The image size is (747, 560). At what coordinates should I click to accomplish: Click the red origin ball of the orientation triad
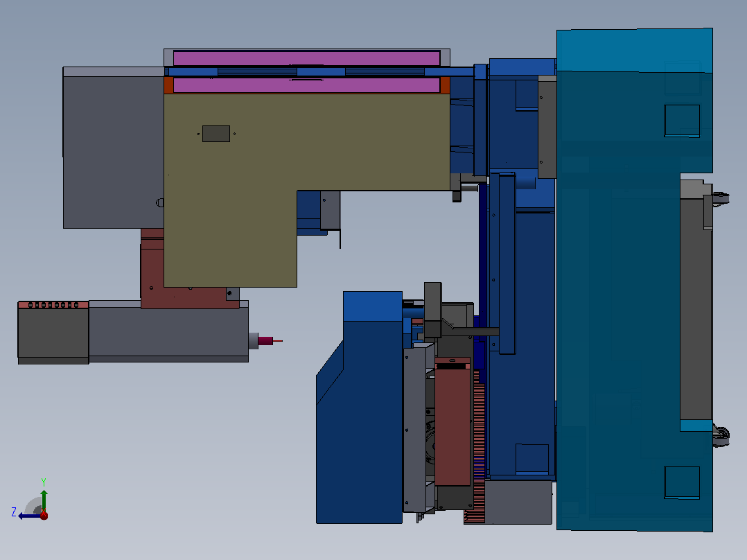[x=44, y=515]
